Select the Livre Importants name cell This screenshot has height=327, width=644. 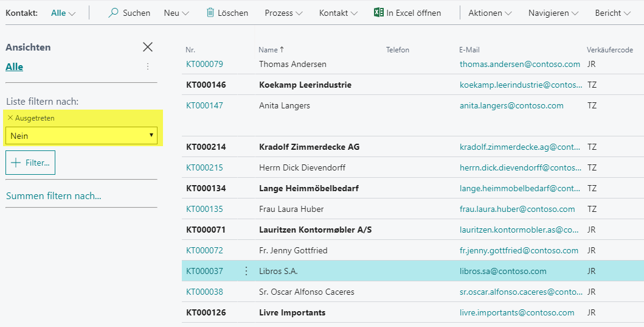[x=293, y=312]
